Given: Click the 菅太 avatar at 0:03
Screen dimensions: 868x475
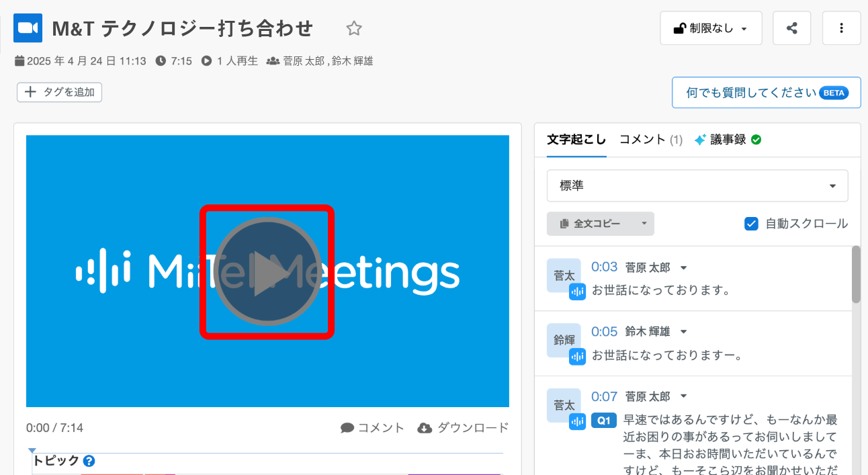Looking at the screenshot, I should tap(564, 275).
